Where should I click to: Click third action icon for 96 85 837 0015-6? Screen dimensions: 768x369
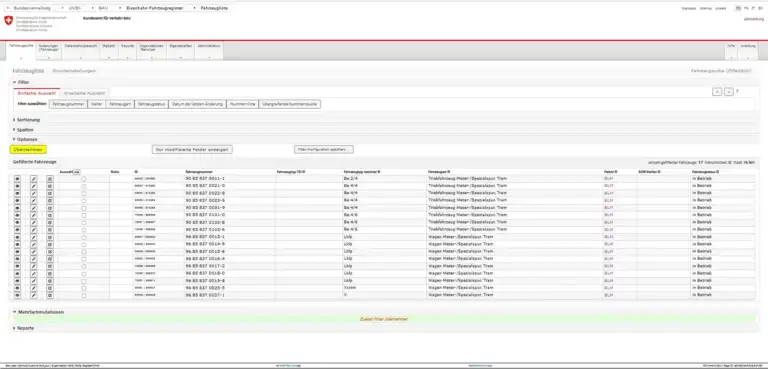coord(49,251)
